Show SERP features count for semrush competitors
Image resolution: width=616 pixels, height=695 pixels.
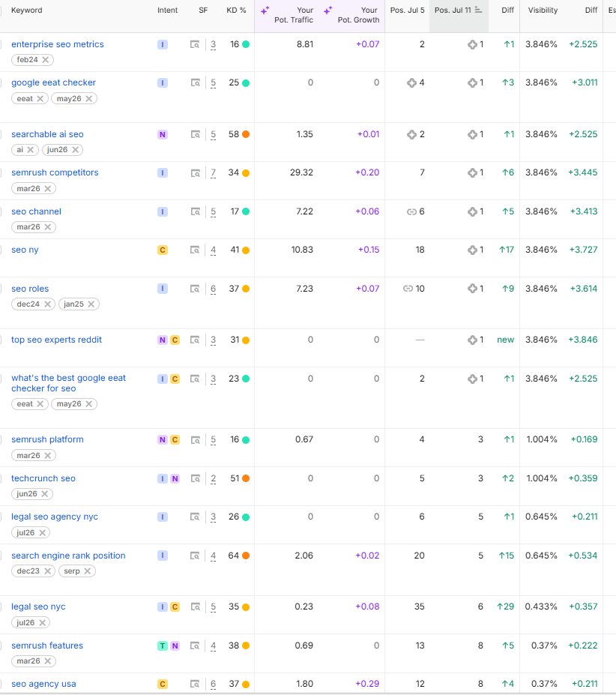coord(213,173)
